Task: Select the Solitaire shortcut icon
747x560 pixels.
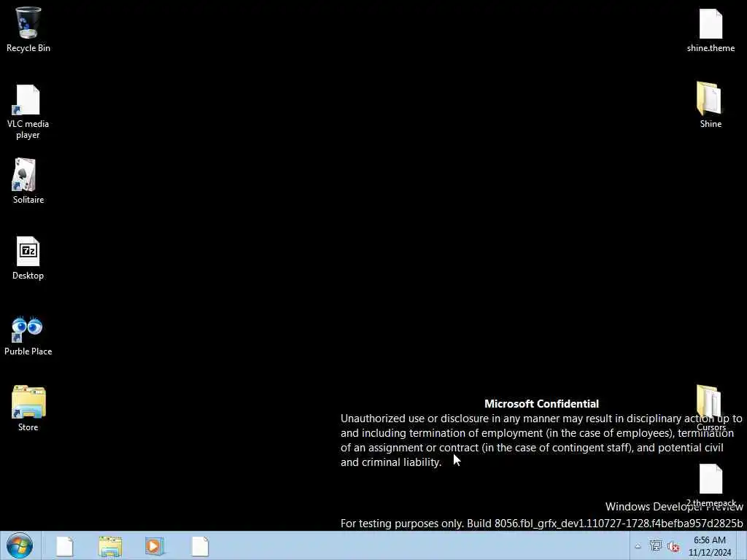Action: [x=28, y=182]
